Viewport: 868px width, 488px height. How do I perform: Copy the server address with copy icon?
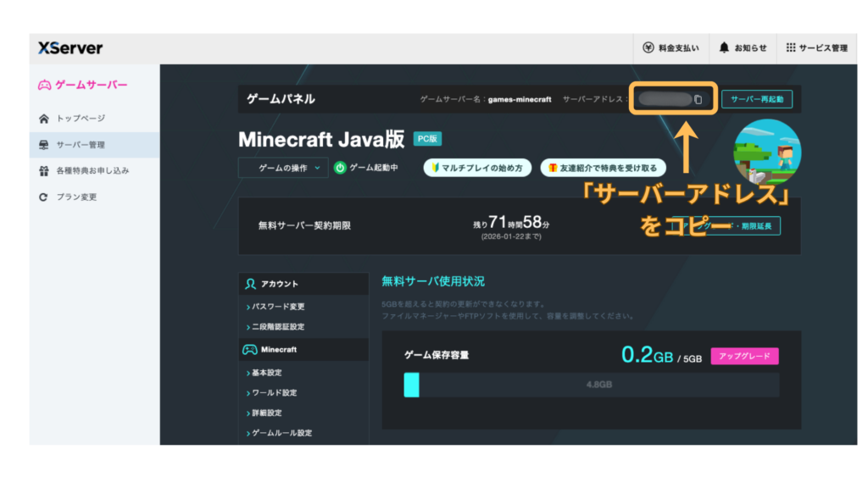pyautogui.click(x=698, y=100)
